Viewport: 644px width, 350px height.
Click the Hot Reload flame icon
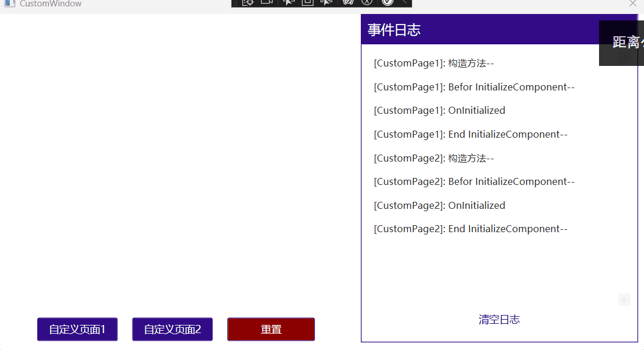tap(349, 2)
